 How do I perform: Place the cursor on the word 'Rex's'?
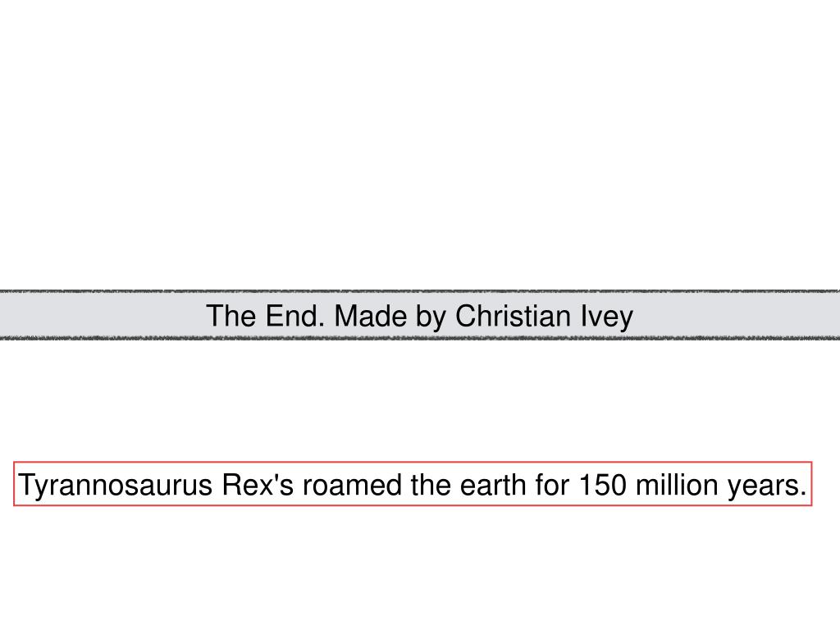coord(258,485)
